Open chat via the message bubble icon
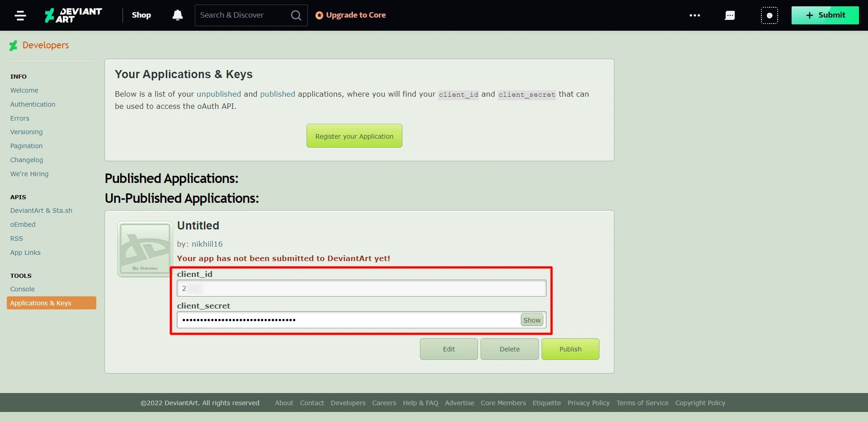868x421 pixels. click(x=730, y=15)
